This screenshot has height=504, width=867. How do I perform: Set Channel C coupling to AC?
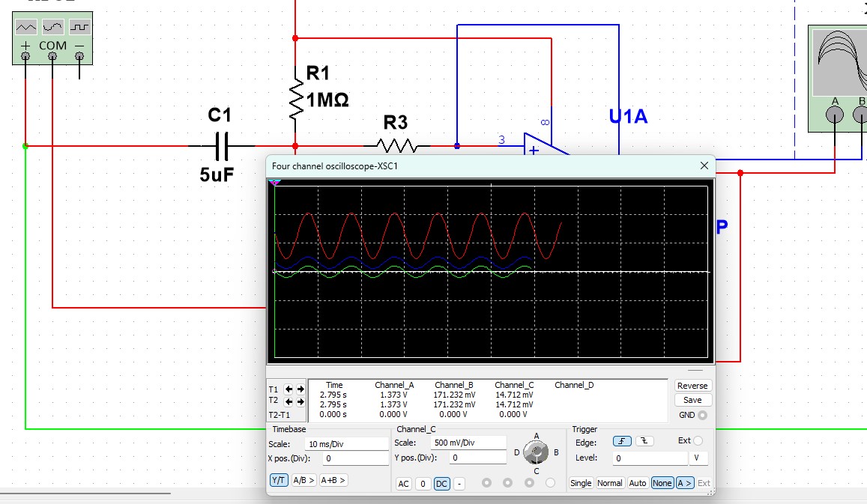tap(404, 484)
